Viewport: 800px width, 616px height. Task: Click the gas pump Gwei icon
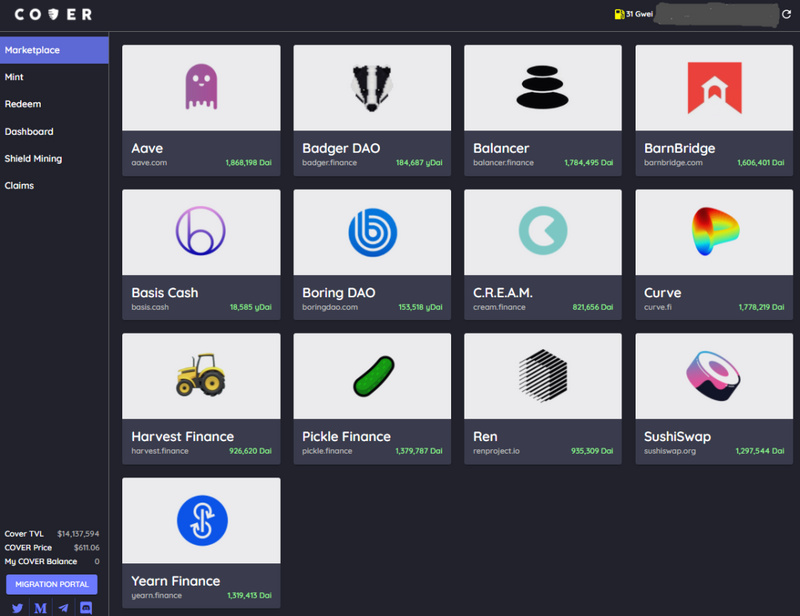[x=619, y=14]
